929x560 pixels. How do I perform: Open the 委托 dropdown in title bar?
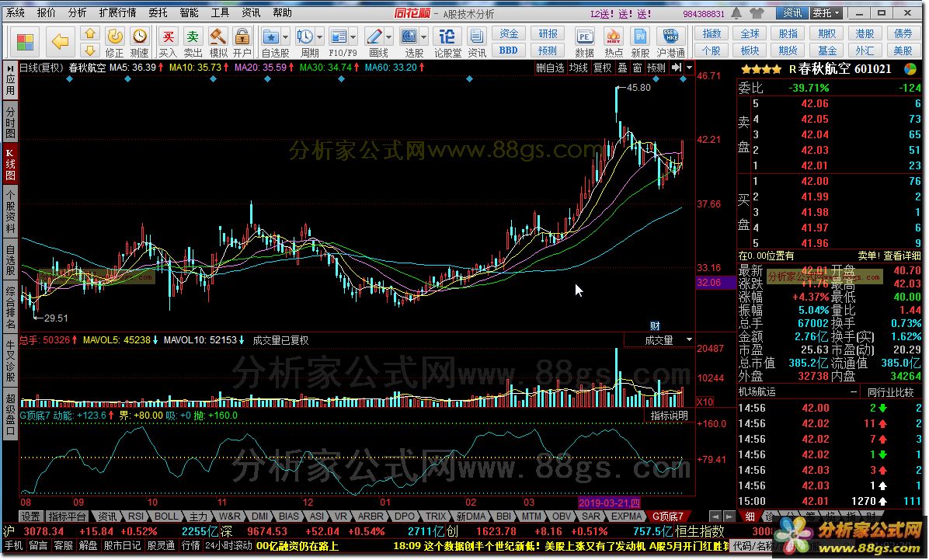(826, 12)
